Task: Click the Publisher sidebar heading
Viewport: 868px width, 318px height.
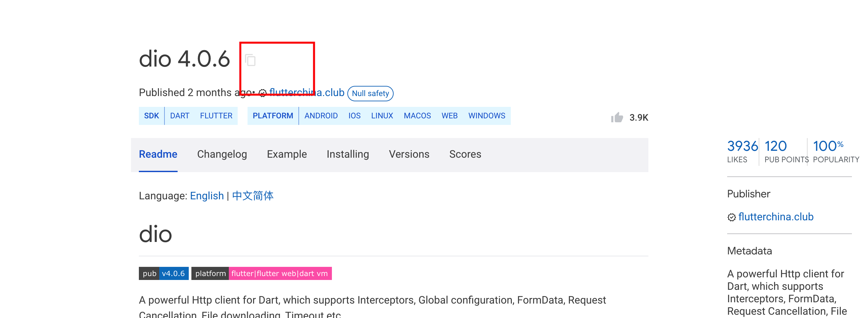Action: click(x=749, y=194)
